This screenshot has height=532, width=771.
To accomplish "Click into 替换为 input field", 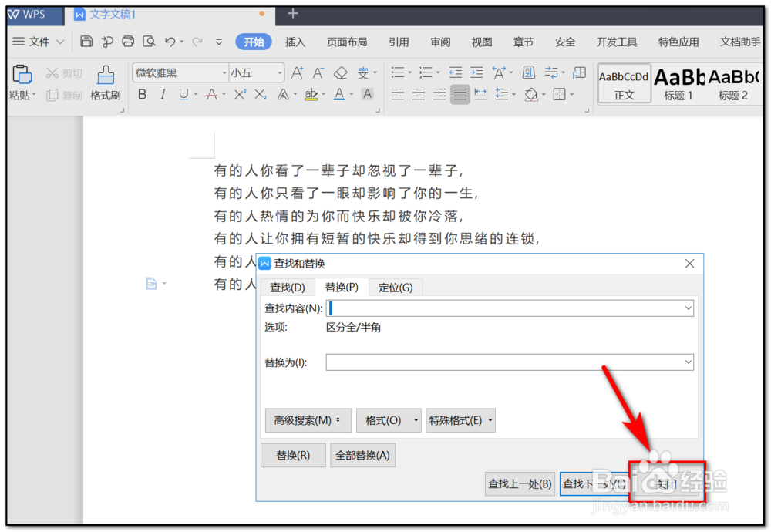I will coord(510,362).
